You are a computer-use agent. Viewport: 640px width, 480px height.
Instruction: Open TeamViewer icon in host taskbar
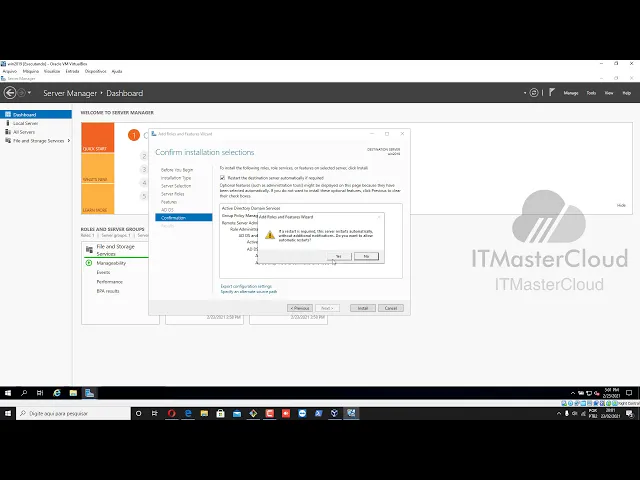pyautogui.click(x=302, y=413)
